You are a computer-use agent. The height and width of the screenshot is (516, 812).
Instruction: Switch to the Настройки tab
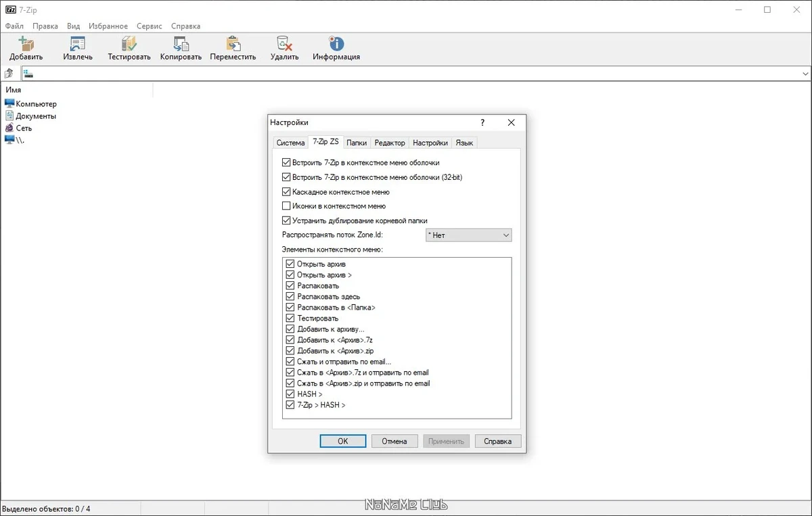point(430,143)
